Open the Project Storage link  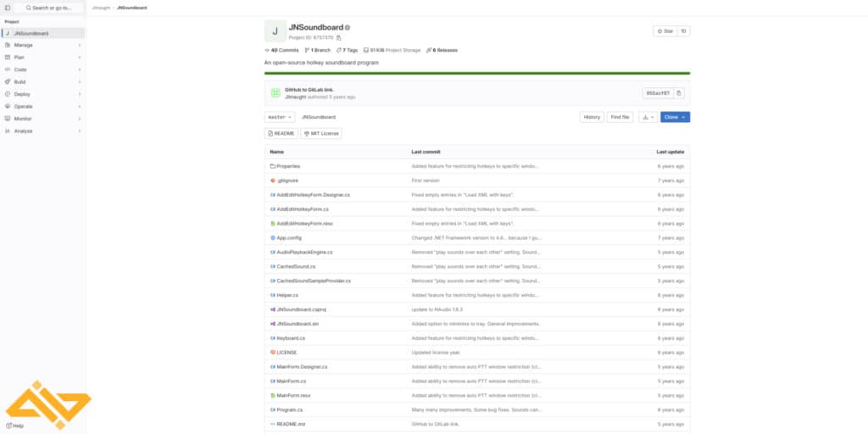tap(392, 50)
